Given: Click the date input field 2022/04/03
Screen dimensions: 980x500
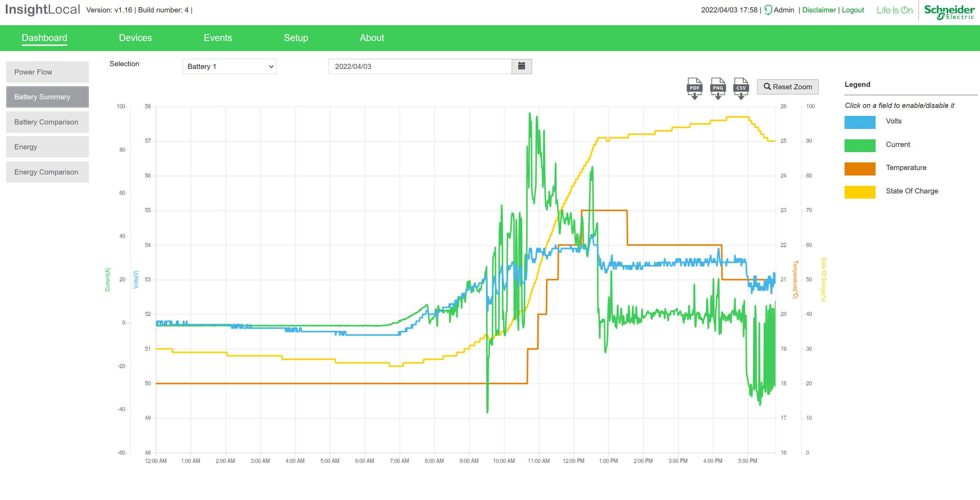Looking at the screenshot, I should pos(419,67).
